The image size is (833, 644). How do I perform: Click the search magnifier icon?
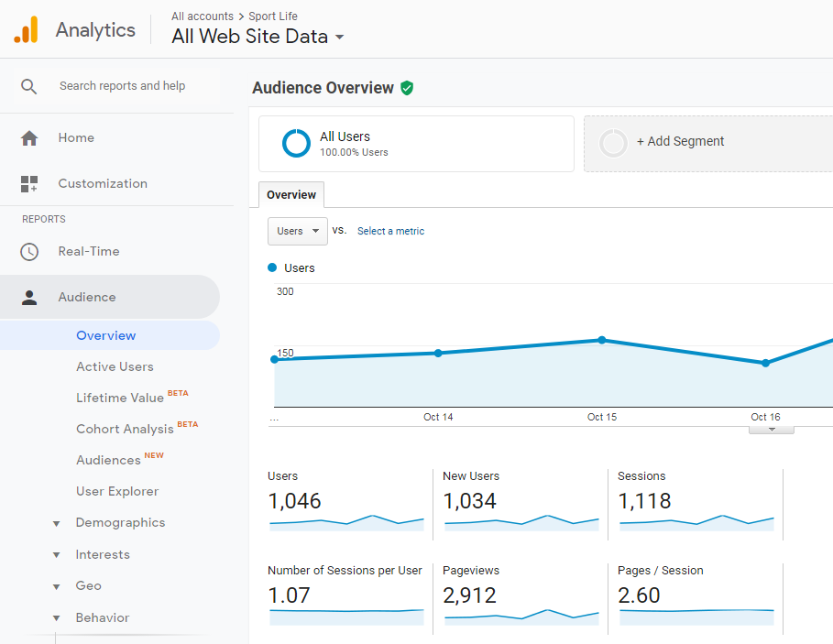point(29,86)
